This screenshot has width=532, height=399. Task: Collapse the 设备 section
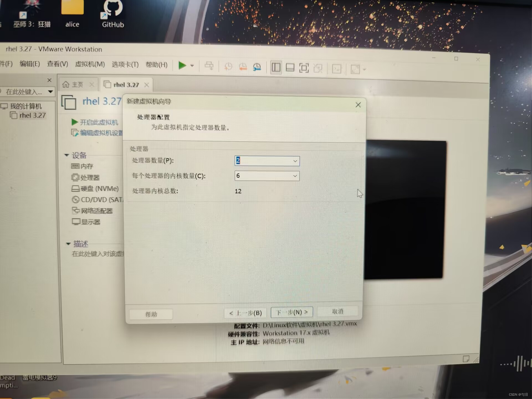(66, 155)
